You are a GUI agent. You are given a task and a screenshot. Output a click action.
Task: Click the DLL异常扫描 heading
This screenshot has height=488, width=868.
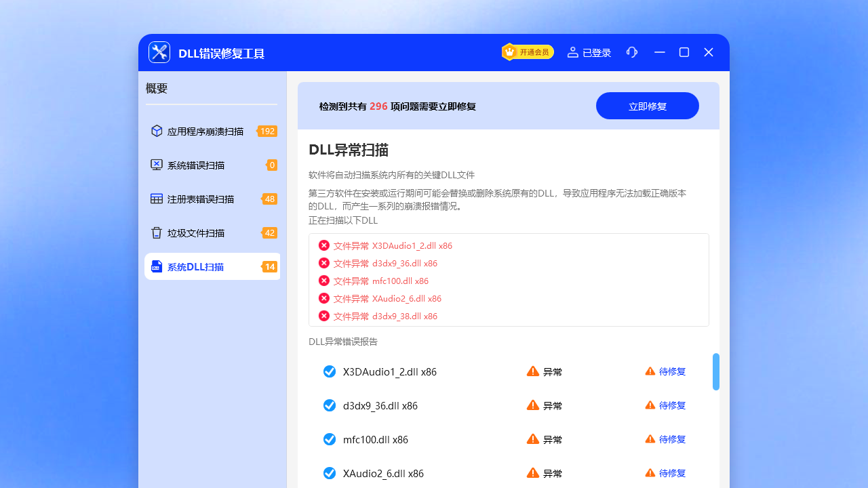click(349, 150)
